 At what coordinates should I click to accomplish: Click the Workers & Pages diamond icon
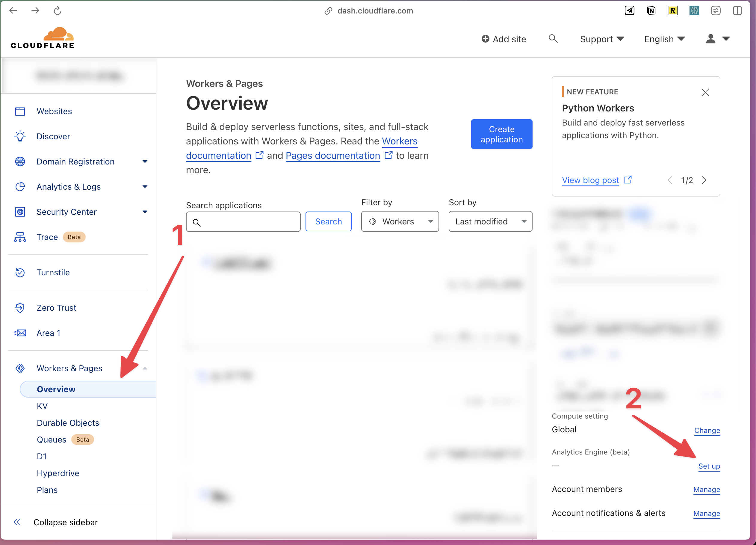20,368
